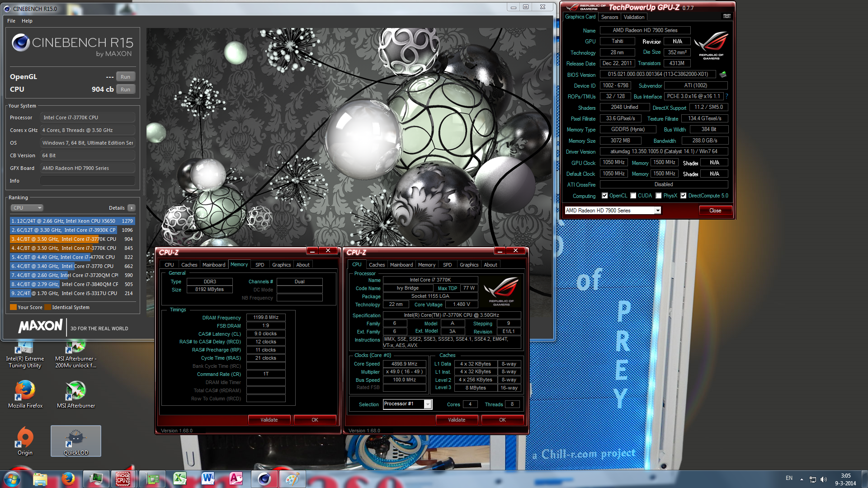Select ranking row i7-4770K score 822
This screenshot has height=488, width=868.
[72, 257]
